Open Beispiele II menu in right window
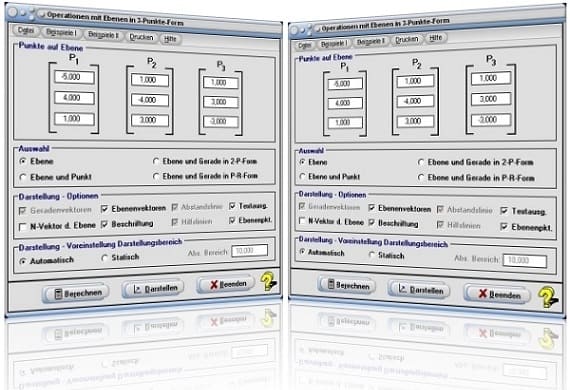Viewport: 570px width, 390px height. click(370, 41)
